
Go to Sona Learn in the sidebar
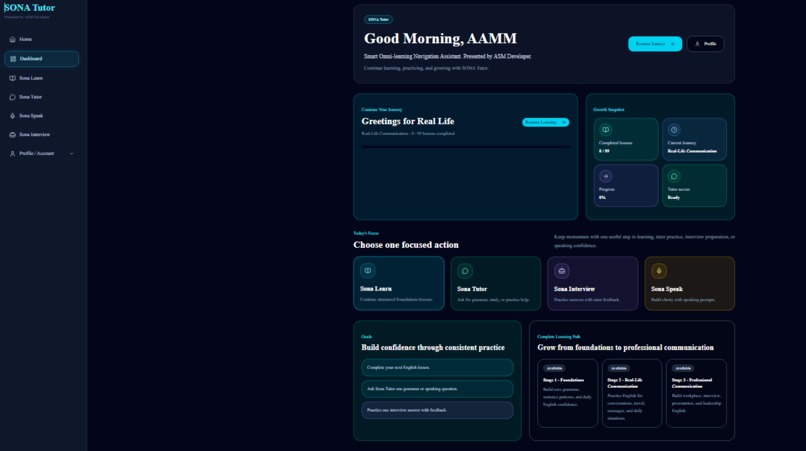(x=41, y=78)
